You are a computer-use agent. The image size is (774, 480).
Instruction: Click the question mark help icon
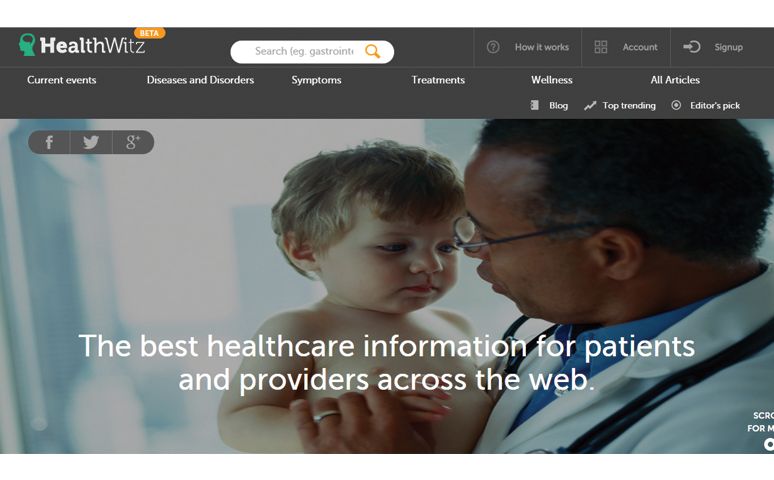click(493, 47)
